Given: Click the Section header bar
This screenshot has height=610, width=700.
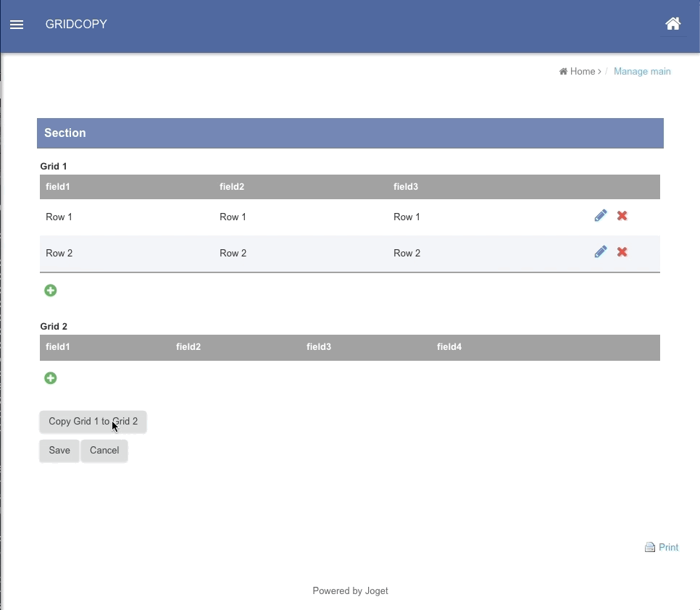Looking at the screenshot, I should [350, 133].
